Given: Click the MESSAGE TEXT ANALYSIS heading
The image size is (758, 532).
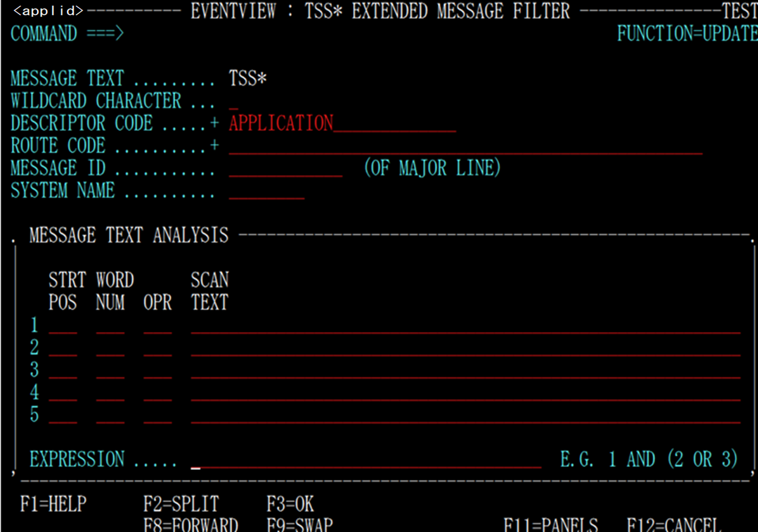Looking at the screenshot, I should tap(129, 235).
